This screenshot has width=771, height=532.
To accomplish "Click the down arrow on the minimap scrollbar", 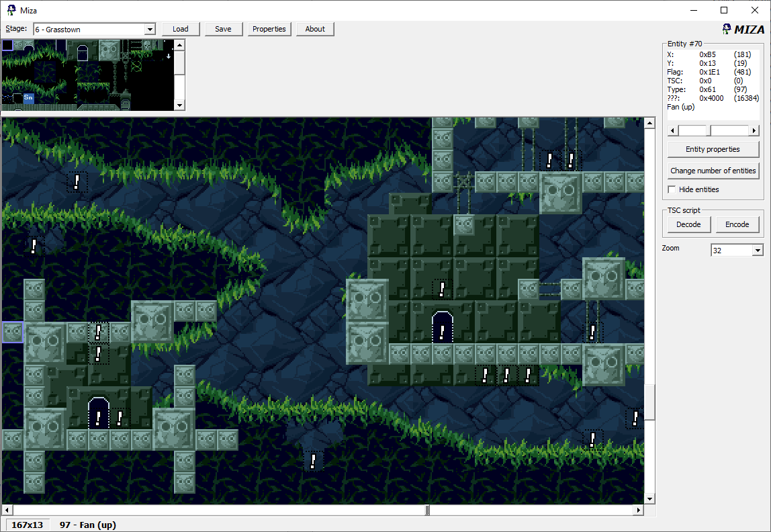I will click(179, 105).
